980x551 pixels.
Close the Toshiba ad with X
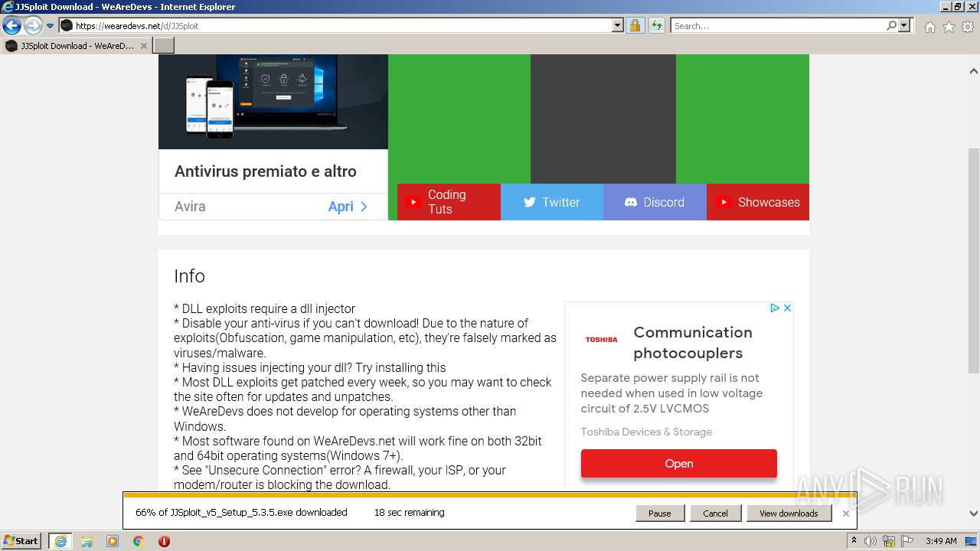786,308
